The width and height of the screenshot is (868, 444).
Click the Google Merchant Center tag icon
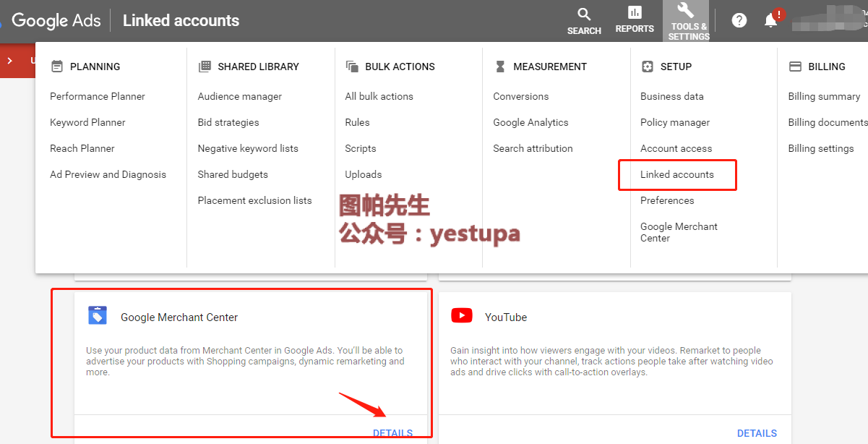pyautogui.click(x=98, y=316)
